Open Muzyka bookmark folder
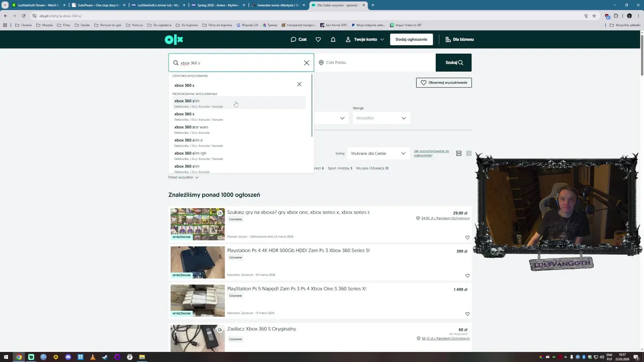The width and height of the screenshot is (644, 362). click(x=45, y=25)
